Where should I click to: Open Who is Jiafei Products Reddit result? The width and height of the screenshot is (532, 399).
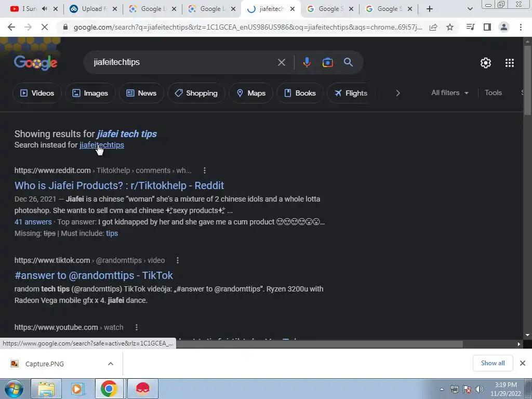click(119, 185)
